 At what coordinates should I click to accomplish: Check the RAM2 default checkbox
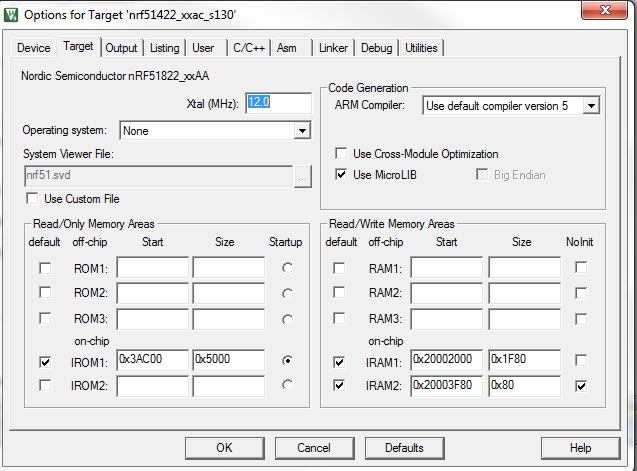click(339, 293)
